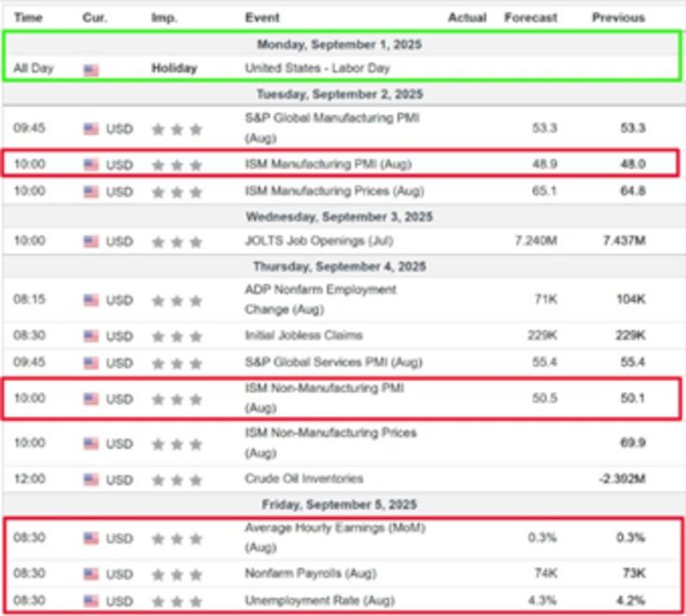Sort by the Time column header
Screen dimensions: 686x616
point(27,17)
